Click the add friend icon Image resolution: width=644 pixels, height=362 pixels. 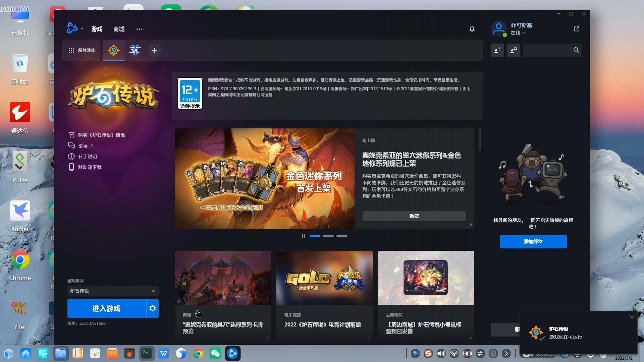click(497, 50)
